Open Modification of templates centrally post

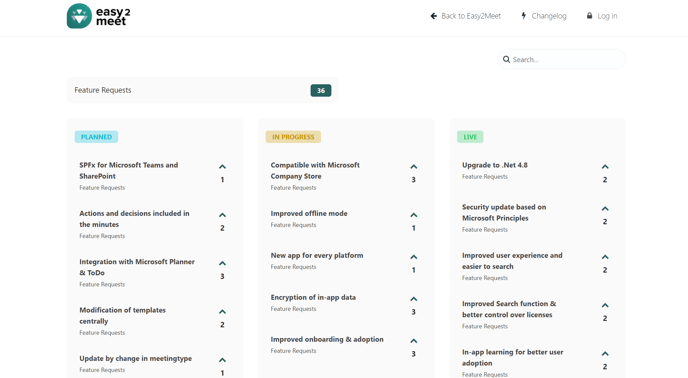[x=122, y=315]
